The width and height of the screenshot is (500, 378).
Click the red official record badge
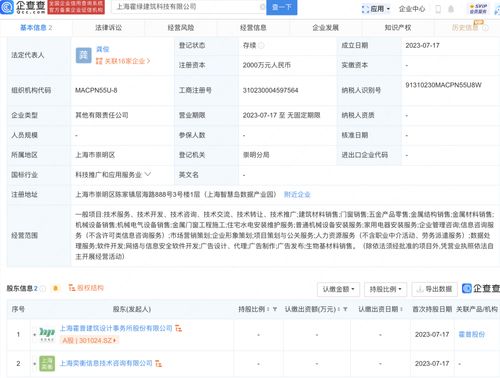pyautogui.click(x=76, y=7)
